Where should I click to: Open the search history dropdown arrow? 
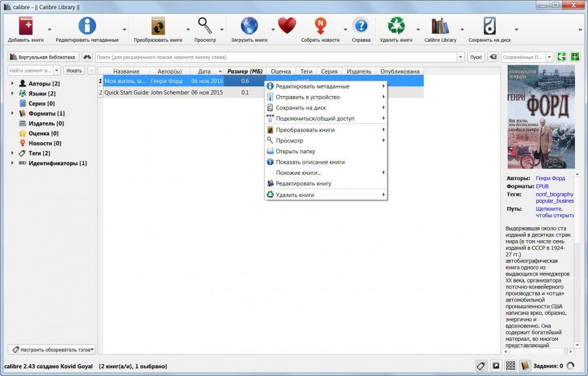[x=461, y=57]
